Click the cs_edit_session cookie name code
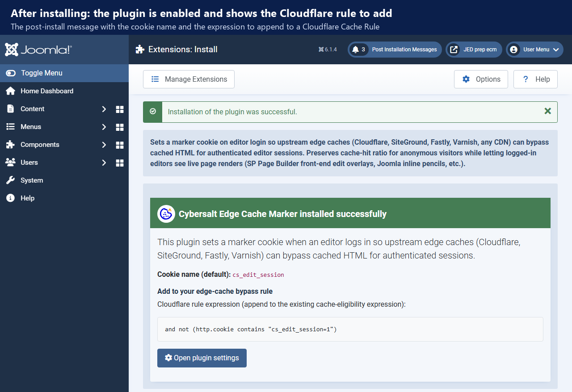This screenshot has height=392, width=572. pos(258,275)
